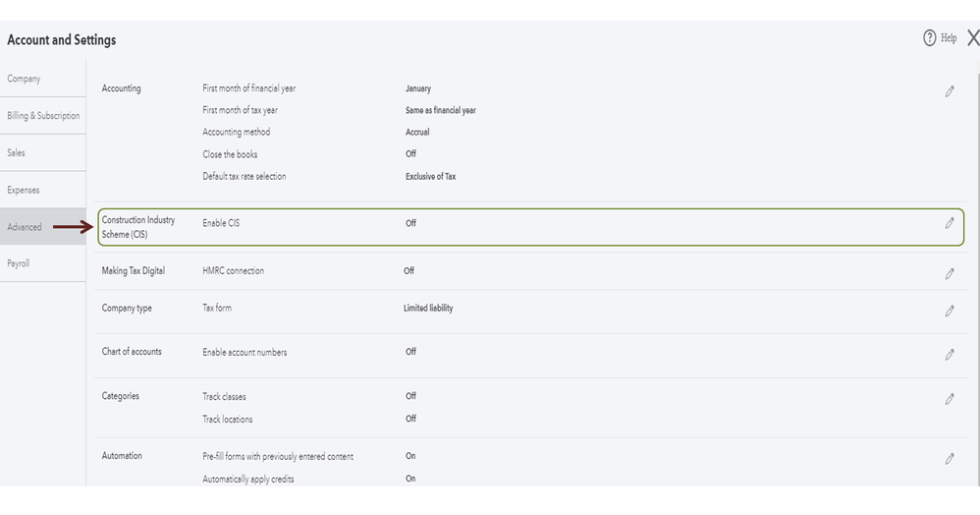Edit the Construction Industry Scheme section
Screen dimensions: 980x515
pos(950,223)
